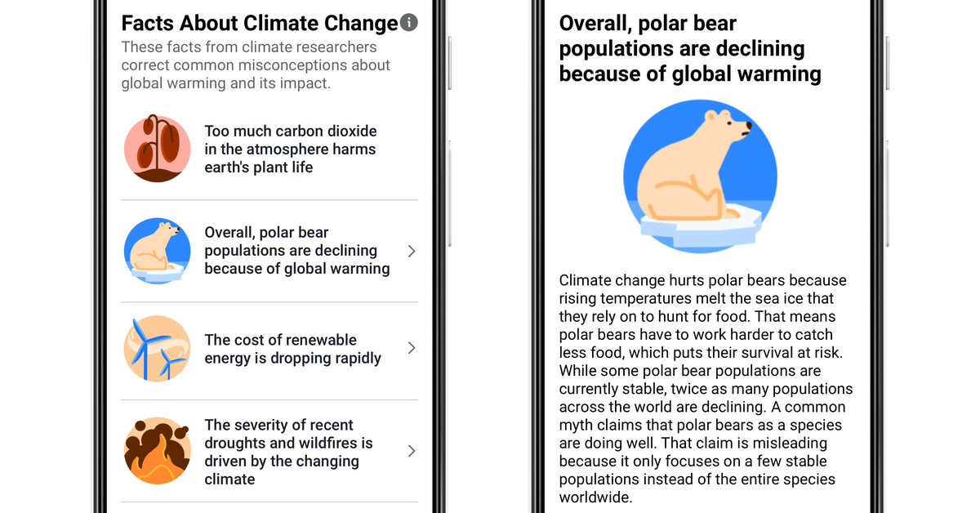Viewport: 980px width, 513px height.
Task: Open 'Too much carbon dioxide' fact
Action: tap(269, 149)
